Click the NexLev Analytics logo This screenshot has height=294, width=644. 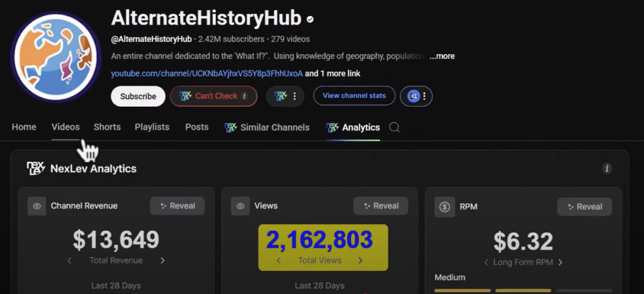pos(36,169)
